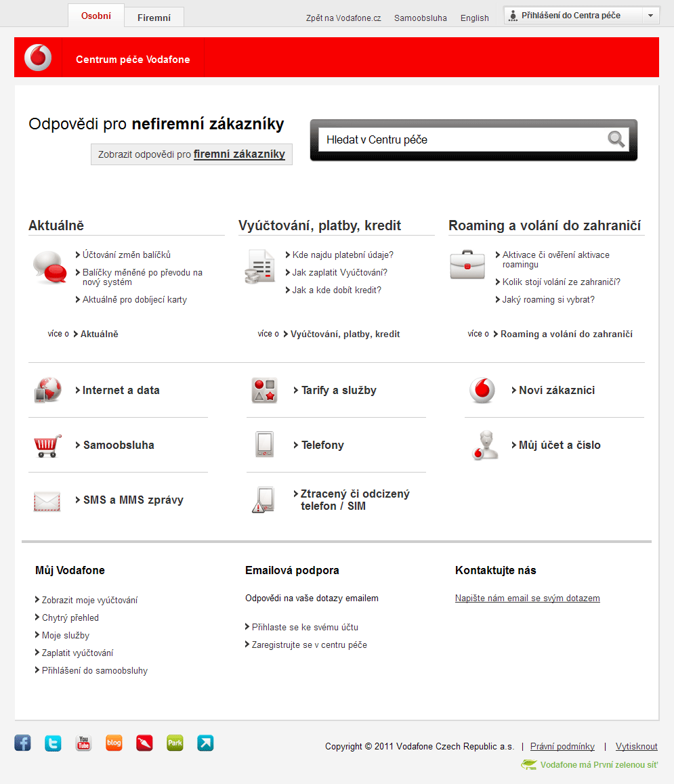Click the invoice and coins billing icon
The image size is (674, 784).
coord(259,267)
